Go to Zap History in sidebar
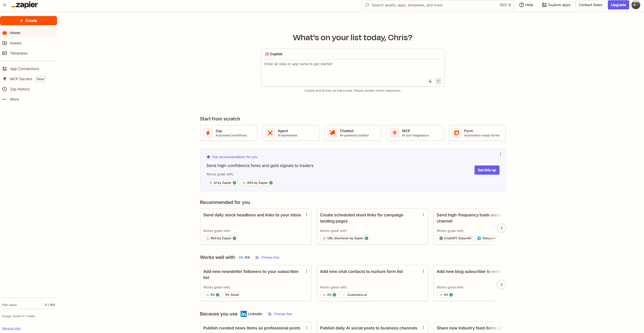The height and width of the screenshot is (333, 644). coord(20,89)
